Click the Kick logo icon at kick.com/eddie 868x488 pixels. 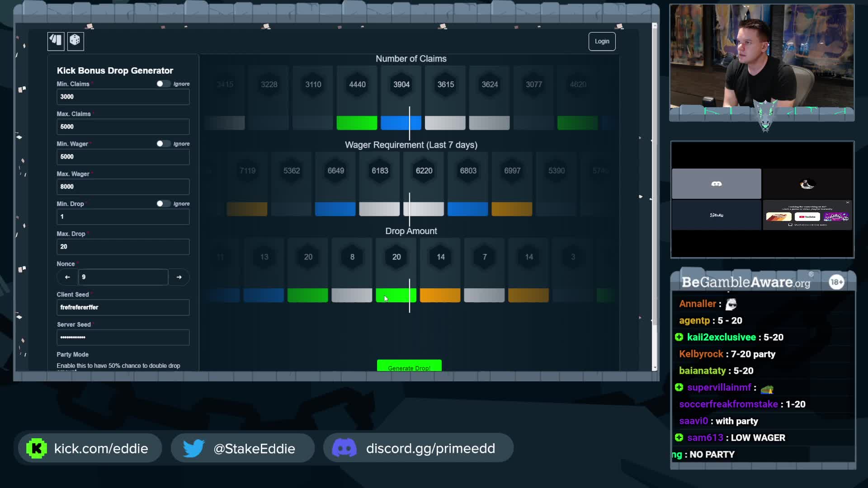(37, 448)
